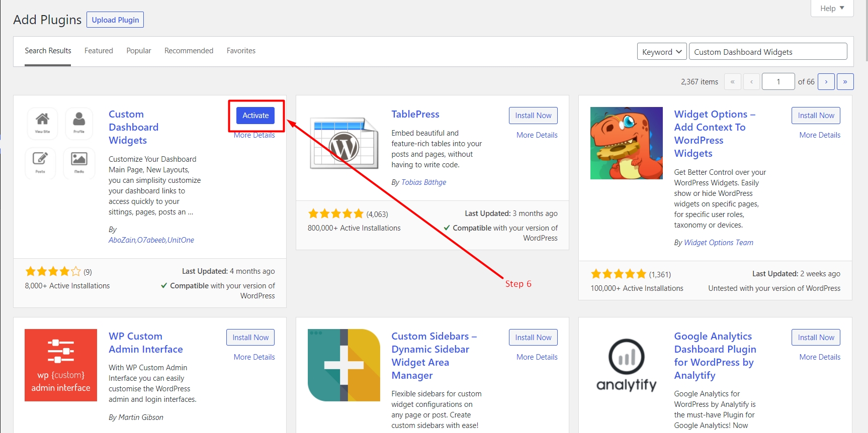Click the TablePress plugin icon
This screenshot has height=433, width=868.
tap(344, 143)
